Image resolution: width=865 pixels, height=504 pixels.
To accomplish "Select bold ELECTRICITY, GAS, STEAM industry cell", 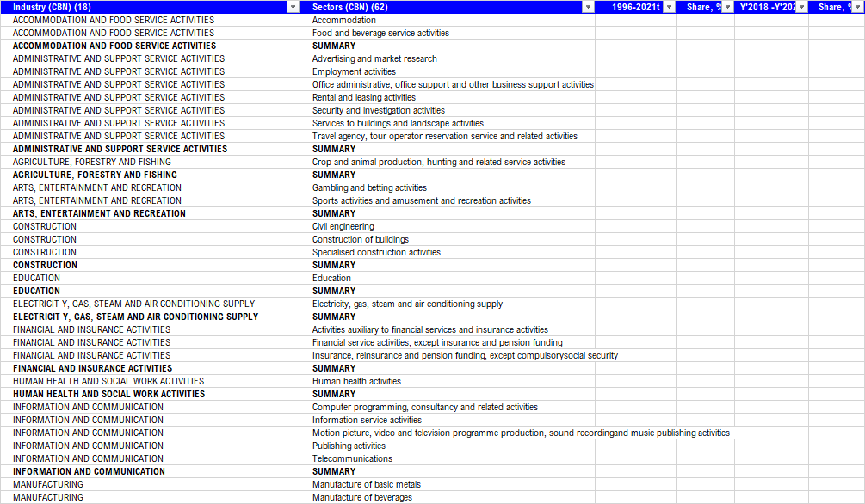I will [x=150, y=317].
